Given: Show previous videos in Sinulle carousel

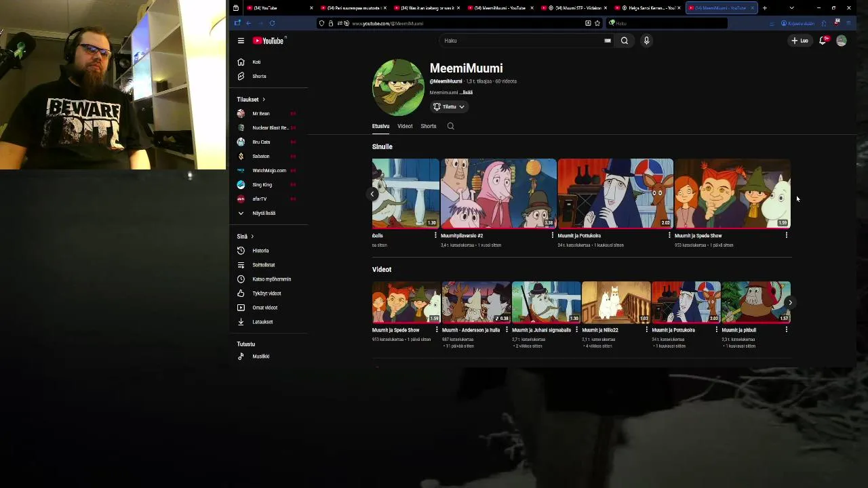Looking at the screenshot, I should tap(372, 194).
